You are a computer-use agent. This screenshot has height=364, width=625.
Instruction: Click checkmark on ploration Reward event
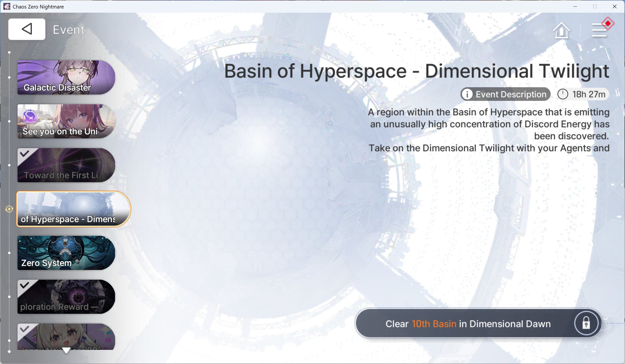(25, 285)
